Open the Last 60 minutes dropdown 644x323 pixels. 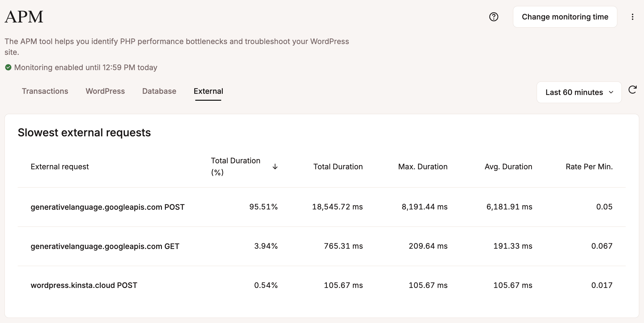[x=579, y=92]
